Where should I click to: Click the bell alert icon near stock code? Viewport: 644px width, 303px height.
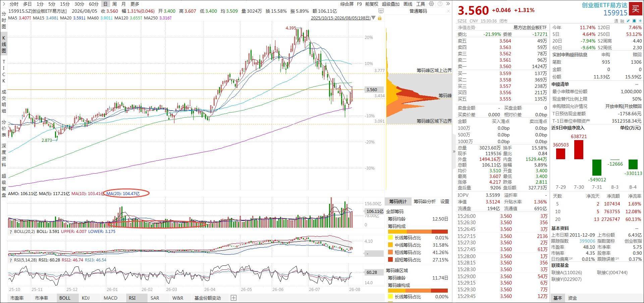[x=634, y=21]
